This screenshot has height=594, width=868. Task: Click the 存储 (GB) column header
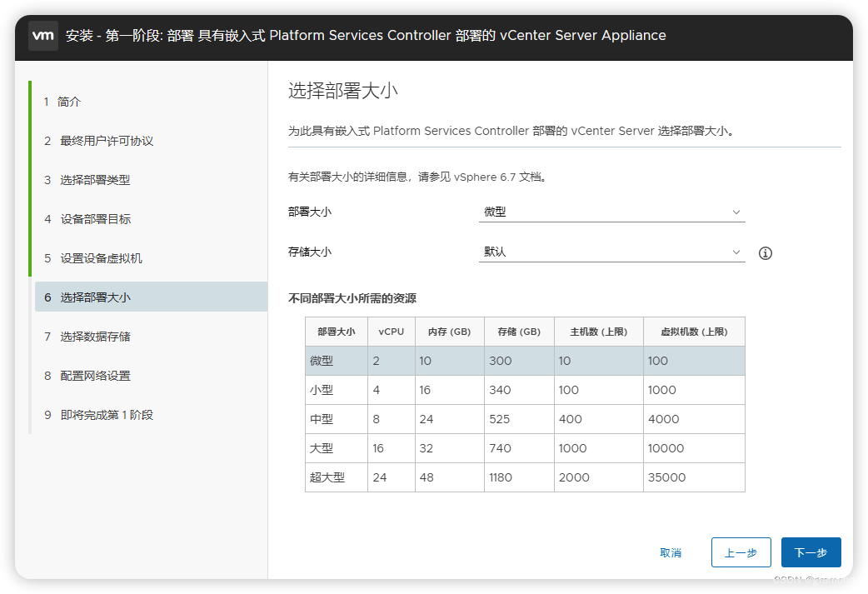519,332
